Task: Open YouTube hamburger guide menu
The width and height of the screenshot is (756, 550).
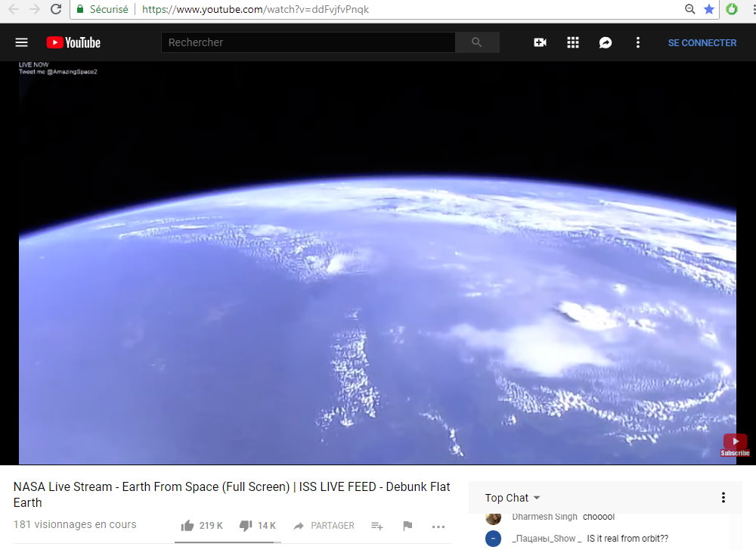Action: (x=21, y=42)
